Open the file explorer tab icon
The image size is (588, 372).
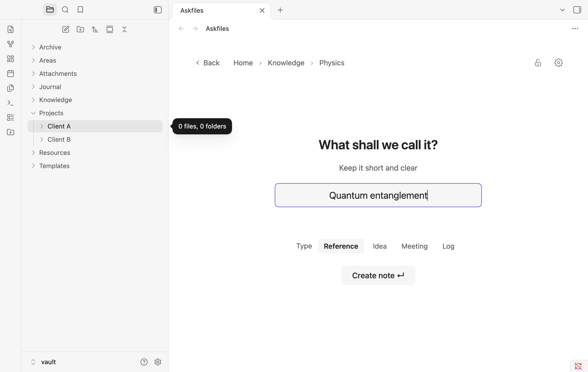(x=50, y=10)
